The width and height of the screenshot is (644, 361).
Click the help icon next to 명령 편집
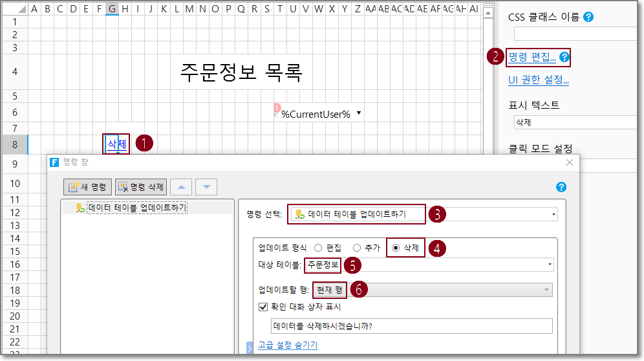tap(564, 57)
